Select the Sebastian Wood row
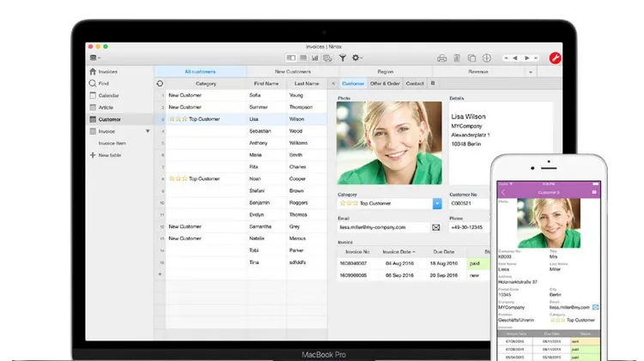This screenshot has width=644, height=361. (x=241, y=131)
